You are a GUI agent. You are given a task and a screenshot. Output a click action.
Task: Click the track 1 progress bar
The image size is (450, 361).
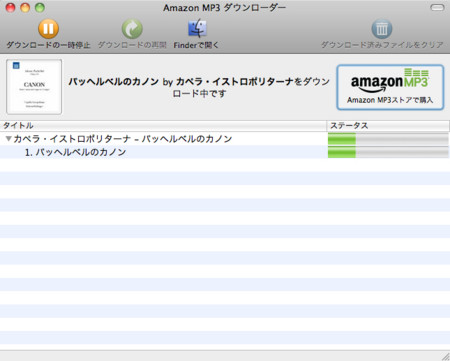pos(388,152)
